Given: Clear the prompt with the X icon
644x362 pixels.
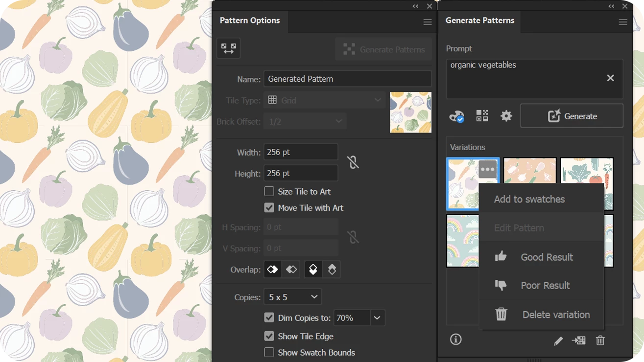Looking at the screenshot, I should [x=610, y=78].
